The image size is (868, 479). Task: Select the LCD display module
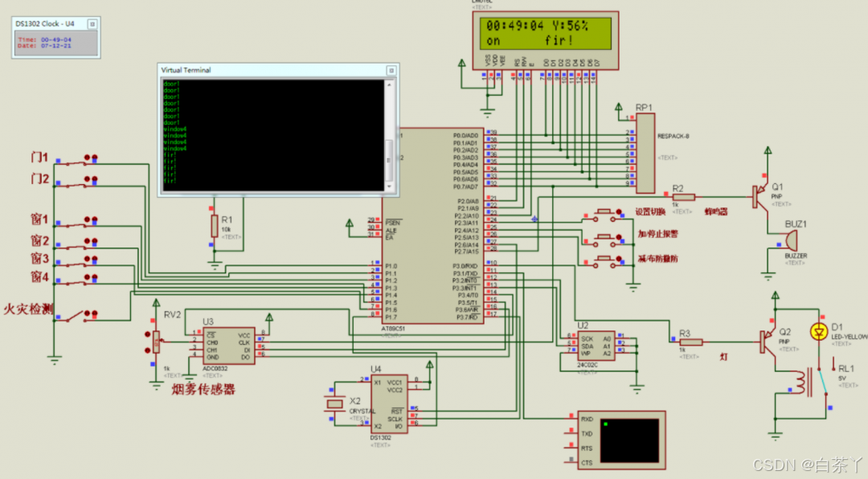[545, 40]
